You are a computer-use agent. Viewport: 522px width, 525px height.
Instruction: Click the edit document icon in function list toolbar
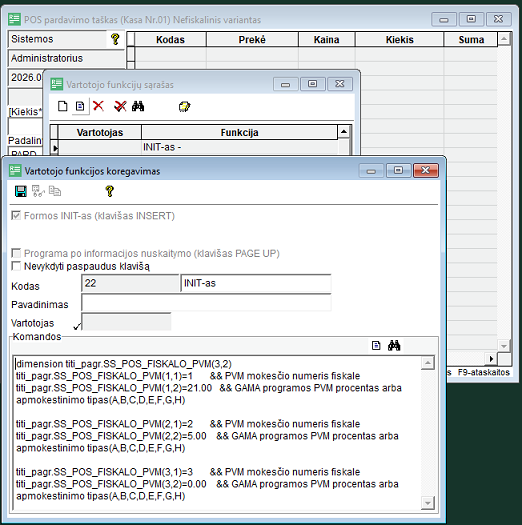click(x=80, y=106)
